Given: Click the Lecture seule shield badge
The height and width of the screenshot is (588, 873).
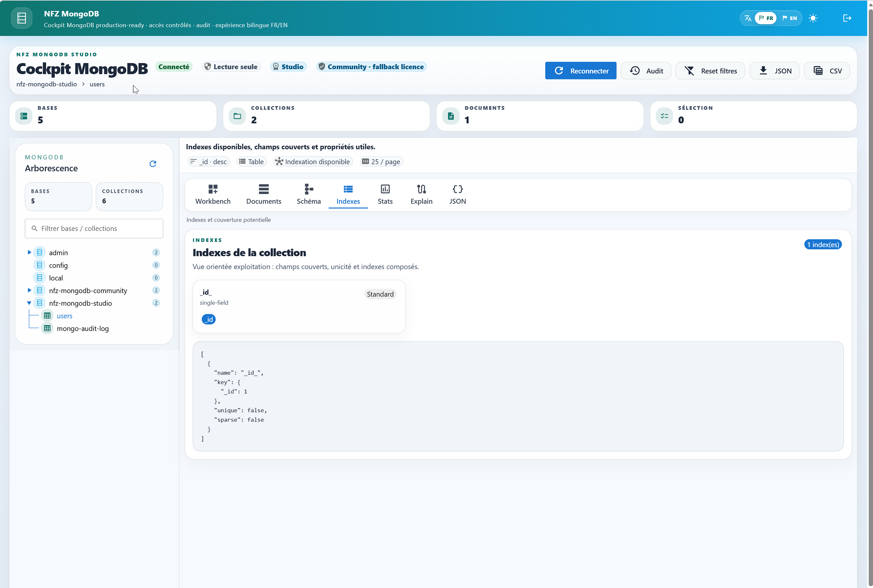Looking at the screenshot, I should (231, 67).
